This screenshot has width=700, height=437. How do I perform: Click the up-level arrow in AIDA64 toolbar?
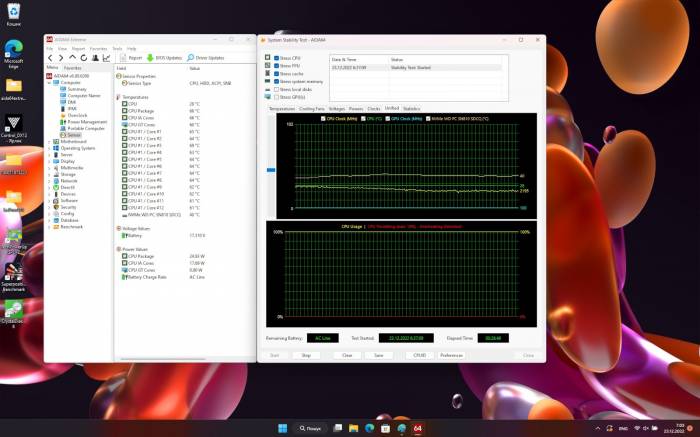[x=72, y=58]
